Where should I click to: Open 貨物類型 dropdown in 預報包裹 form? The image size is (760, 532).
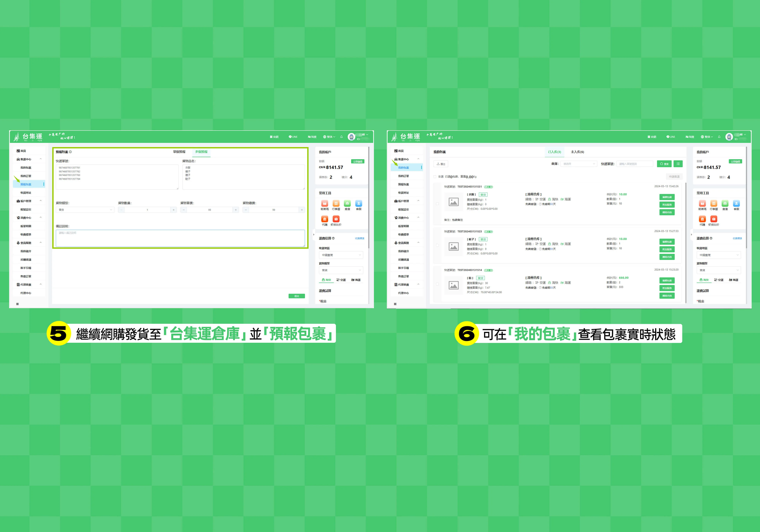point(85,210)
